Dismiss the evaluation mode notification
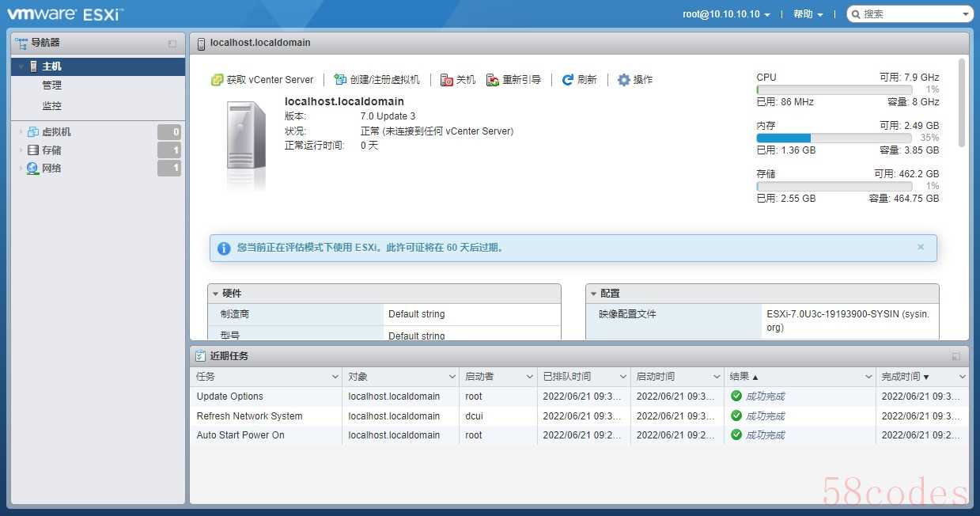The height and width of the screenshot is (516, 980). 921,247
